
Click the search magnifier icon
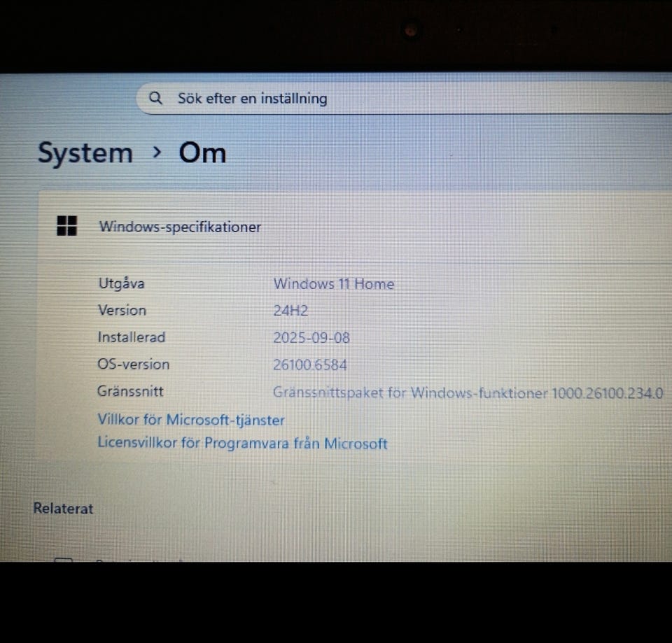[155, 98]
